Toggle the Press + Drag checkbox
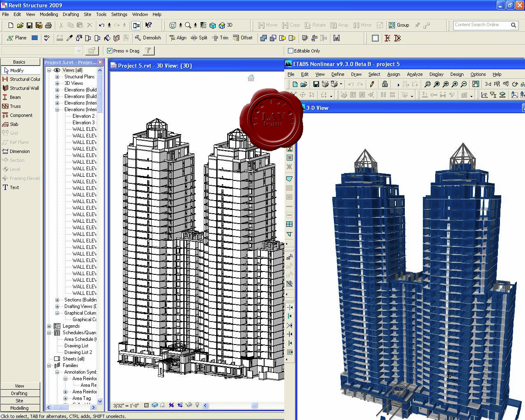The height and width of the screenshot is (420, 525). pyautogui.click(x=110, y=51)
